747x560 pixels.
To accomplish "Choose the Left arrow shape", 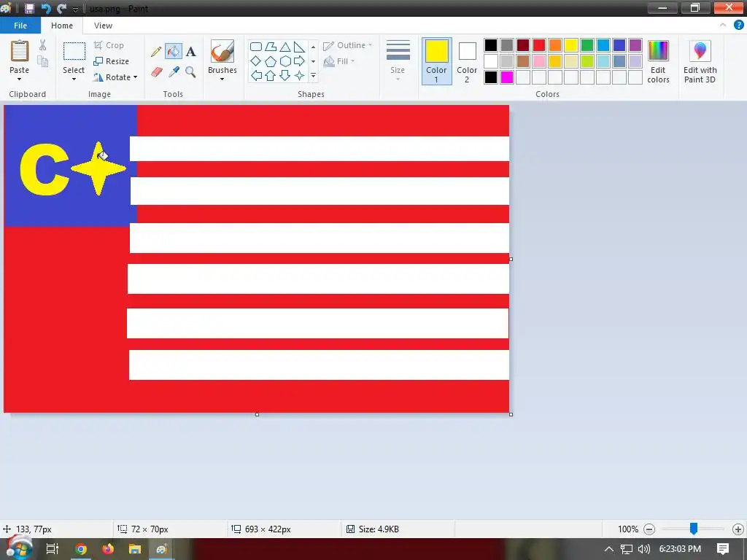I will [256, 75].
